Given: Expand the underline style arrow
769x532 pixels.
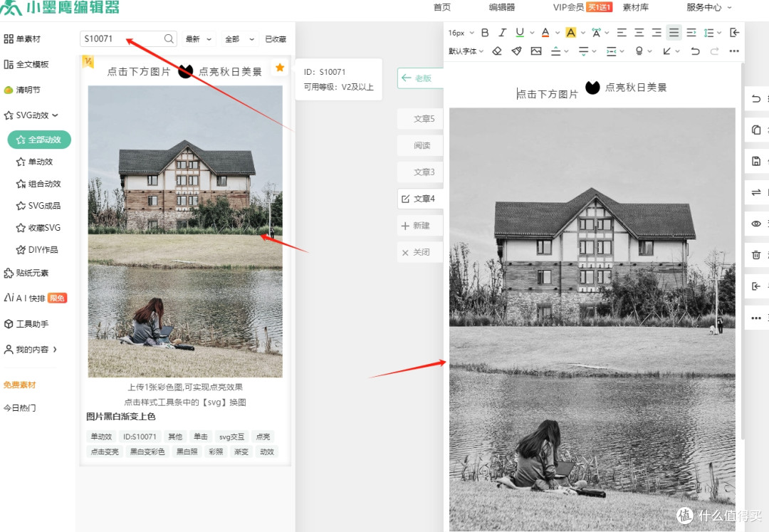Looking at the screenshot, I should click(532, 33).
